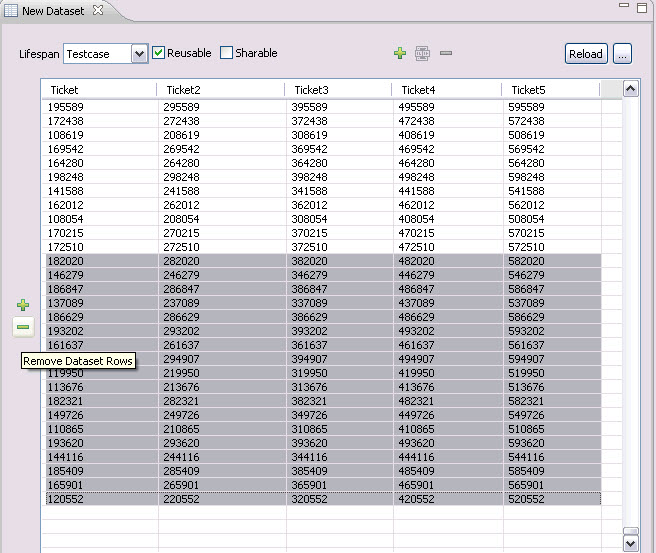Image resolution: width=656 pixels, height=553 pixels.
Task: Click cell 285409 in Ticket2 column
Action: tap(223, 471)
